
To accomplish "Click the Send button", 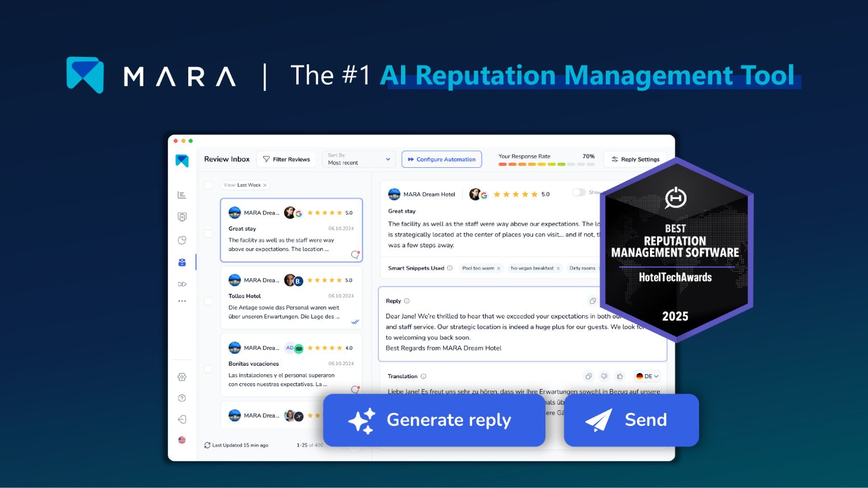I will pos(631,420).
